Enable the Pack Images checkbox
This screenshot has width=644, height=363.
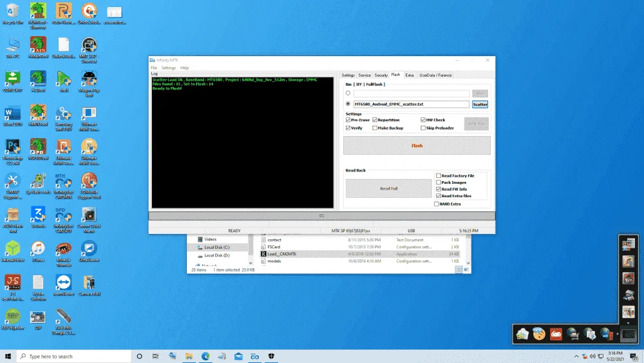[438, 182]
